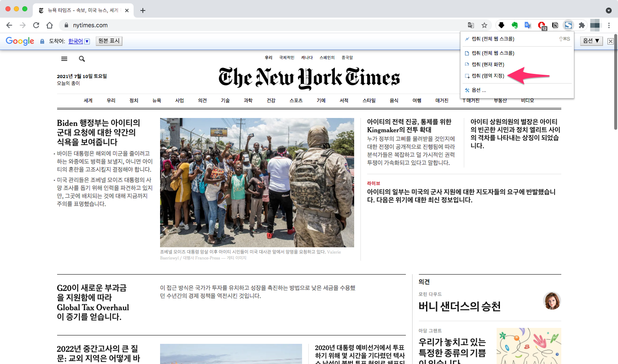Click the lock icon in the translate bar
The image size is (618, 364).
point(42,41)
